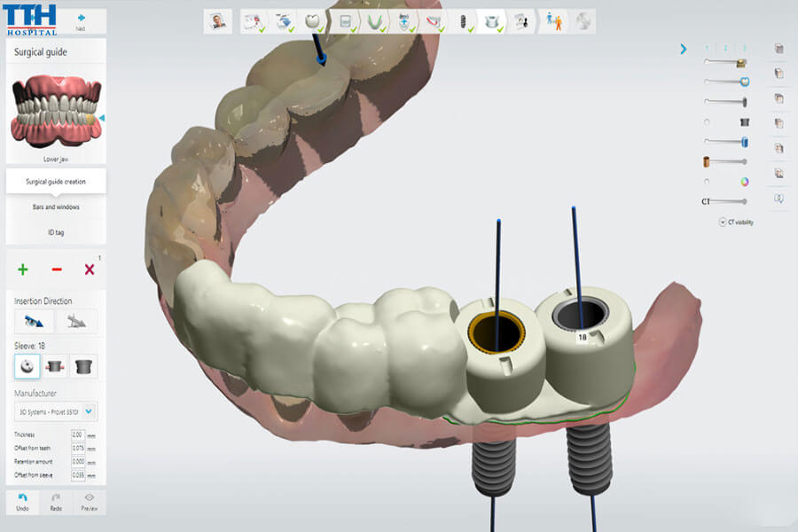Cancel changes with the red X icon
Image resolution: width=798 pixels, height=532 pixels.
[x=89, y=269]
